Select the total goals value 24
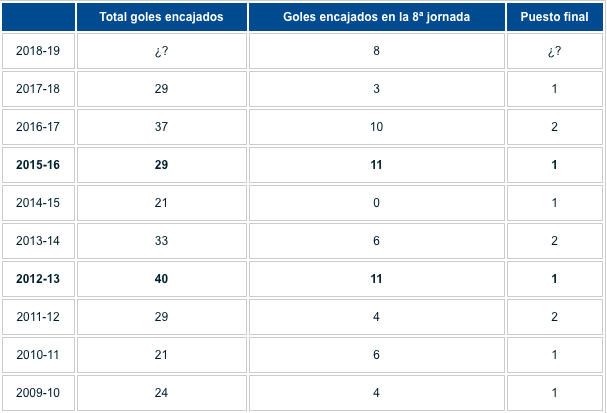 click(x=161, y=393)
